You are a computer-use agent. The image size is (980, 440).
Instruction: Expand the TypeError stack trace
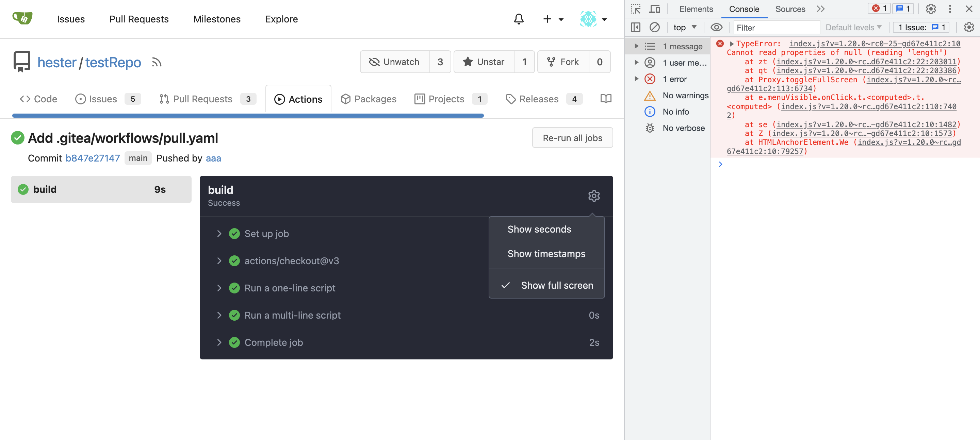(x=731, y=44)
